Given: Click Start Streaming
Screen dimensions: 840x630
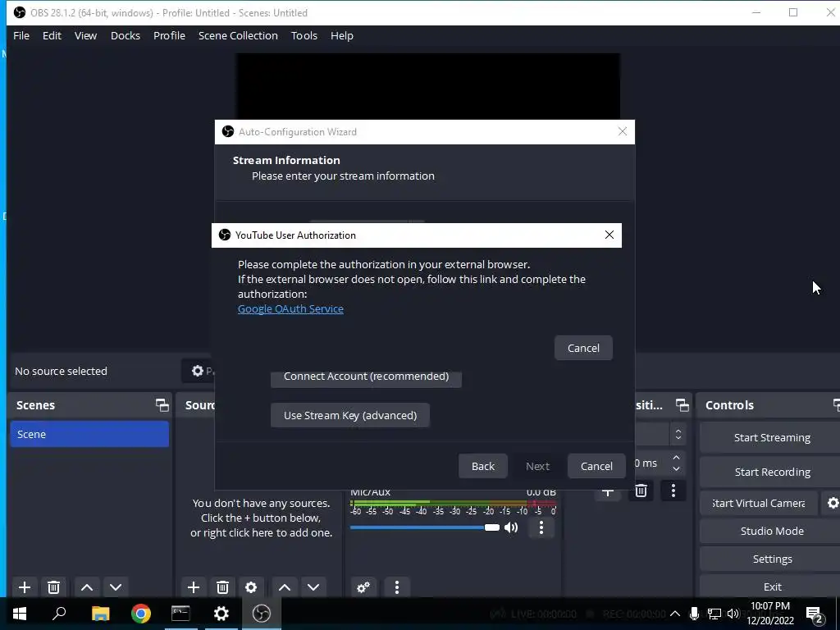Looking at the screenshot, I should coord(771,438).
